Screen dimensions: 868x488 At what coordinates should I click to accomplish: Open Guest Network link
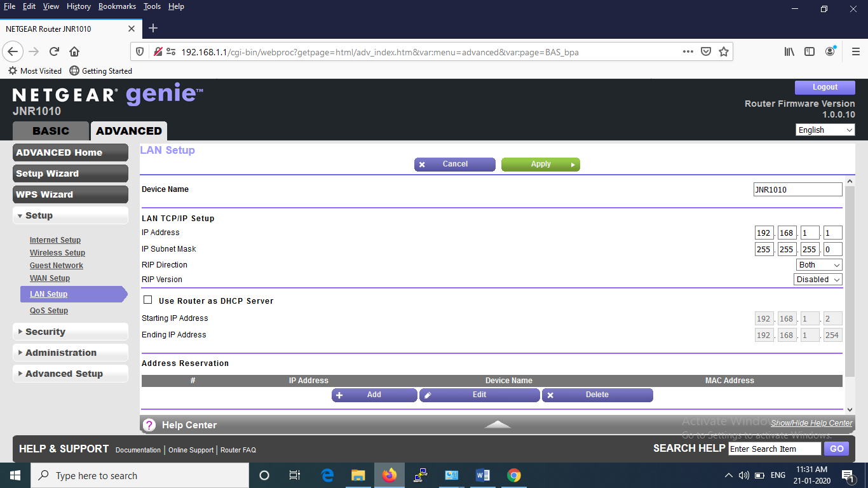pyautogui.click(x=57, y=266)
